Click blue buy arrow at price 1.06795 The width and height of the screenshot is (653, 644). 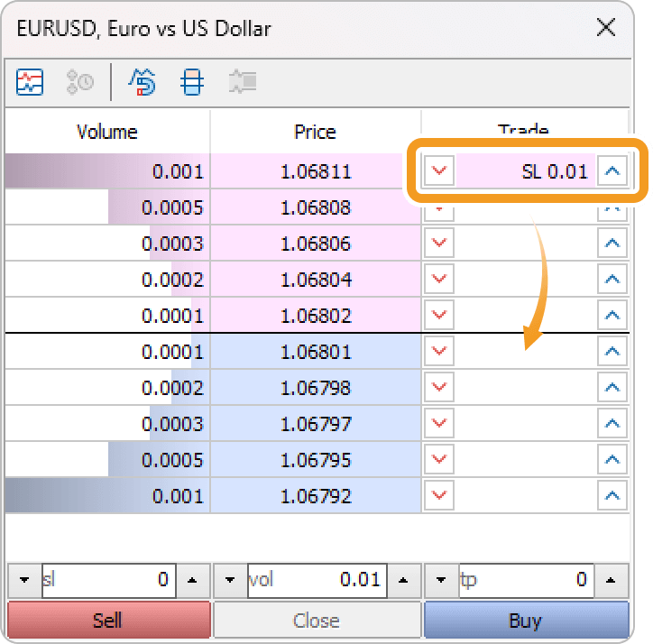click(612, 459)
